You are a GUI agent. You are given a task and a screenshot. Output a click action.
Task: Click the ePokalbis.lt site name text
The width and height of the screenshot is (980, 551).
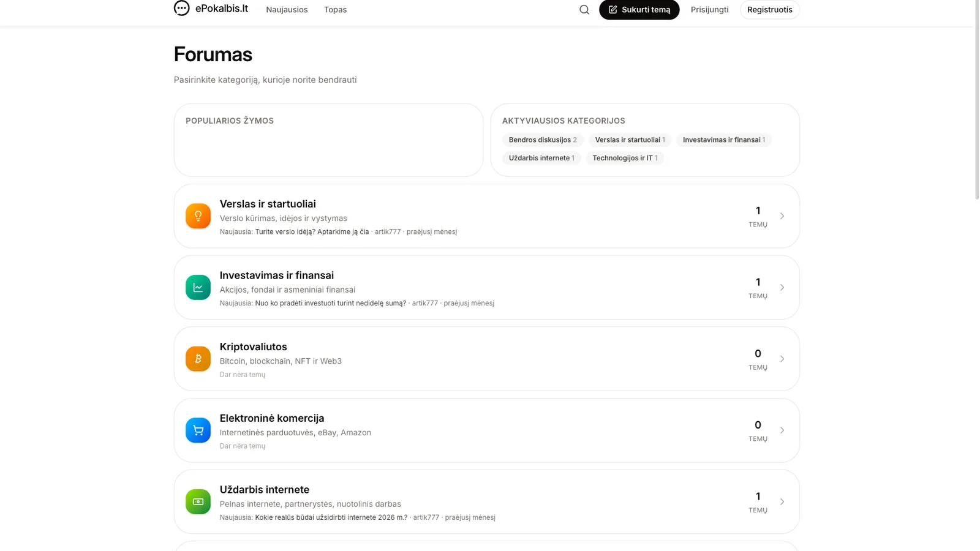222,9
